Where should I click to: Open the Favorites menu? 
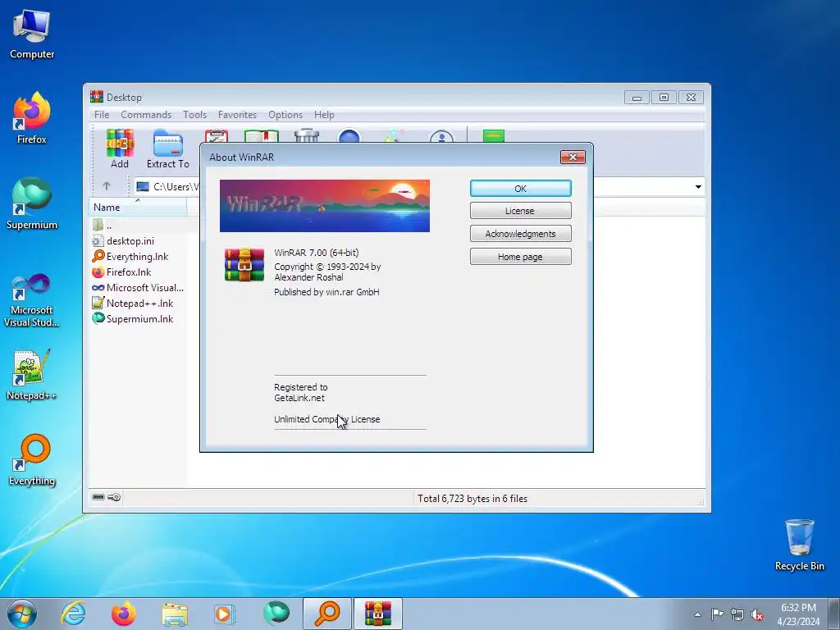(237, 115)
